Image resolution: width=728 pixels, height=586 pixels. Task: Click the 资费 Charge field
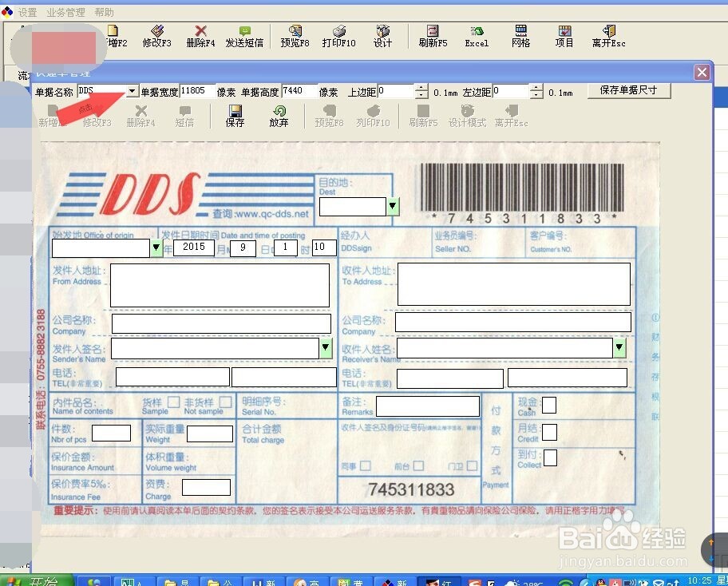[206, 488]
